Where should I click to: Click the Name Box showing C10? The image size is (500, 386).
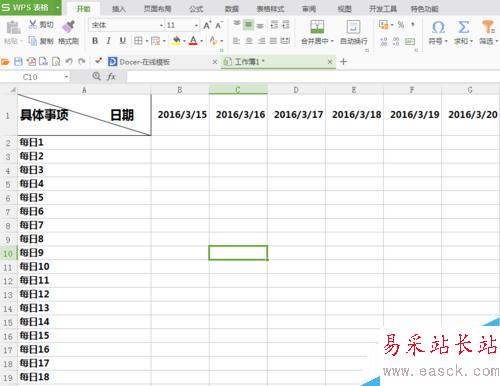point(35,77)
